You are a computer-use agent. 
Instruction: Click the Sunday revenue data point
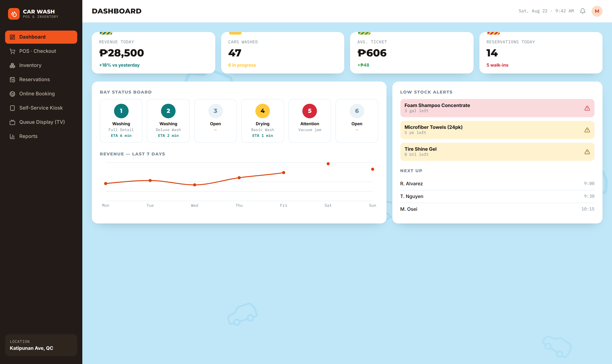tap(372, 169)
